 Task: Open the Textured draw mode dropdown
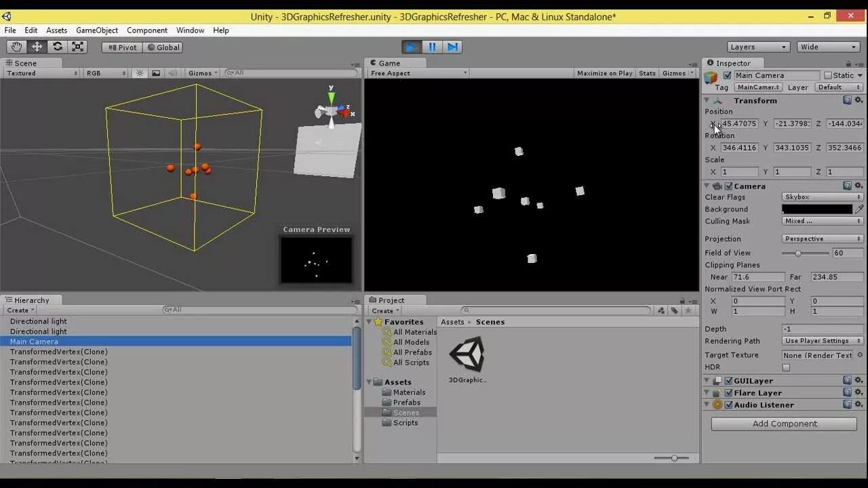42,73
